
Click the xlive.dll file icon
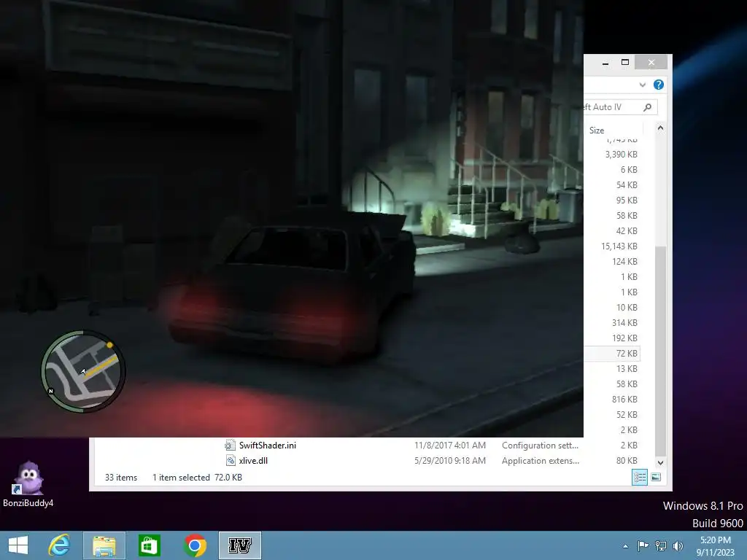[230, 461]
